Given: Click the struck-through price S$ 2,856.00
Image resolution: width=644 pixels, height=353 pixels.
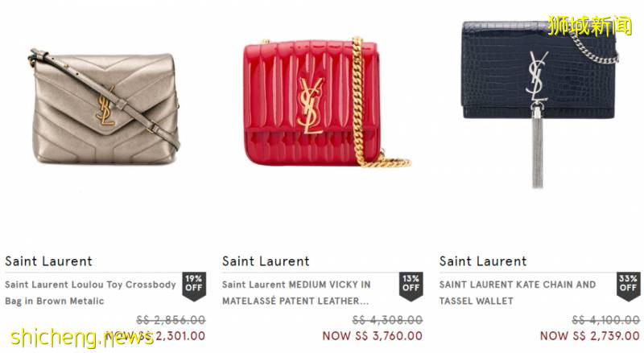Looking at the screenshot, I should pyautogui.click(x=171, y=320).
